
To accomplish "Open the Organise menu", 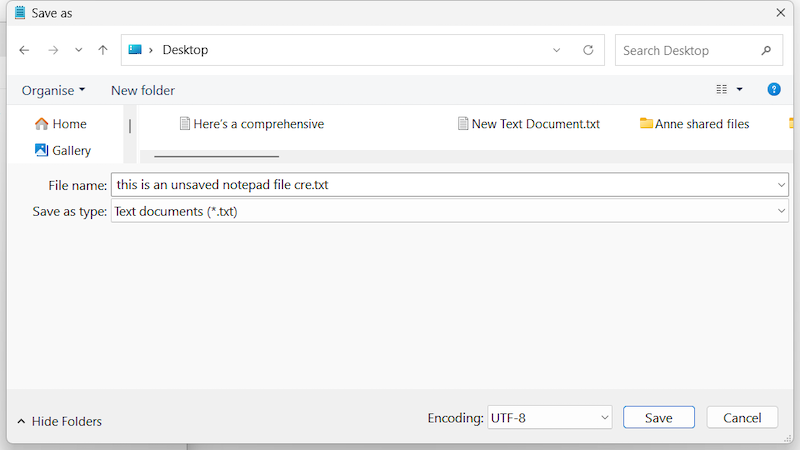I will tap(53, 90).
